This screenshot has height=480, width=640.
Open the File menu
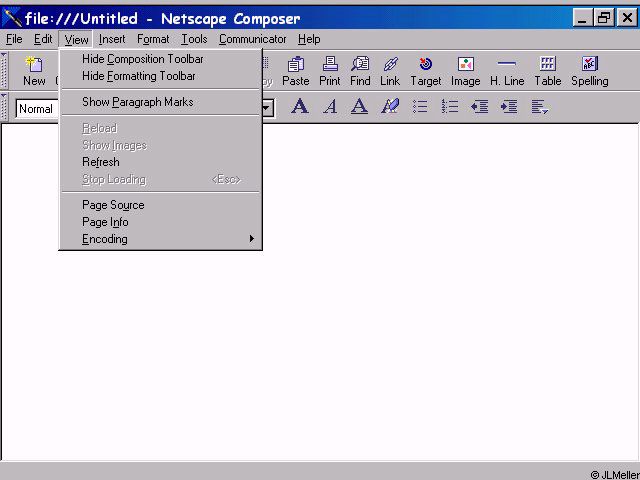14,39
